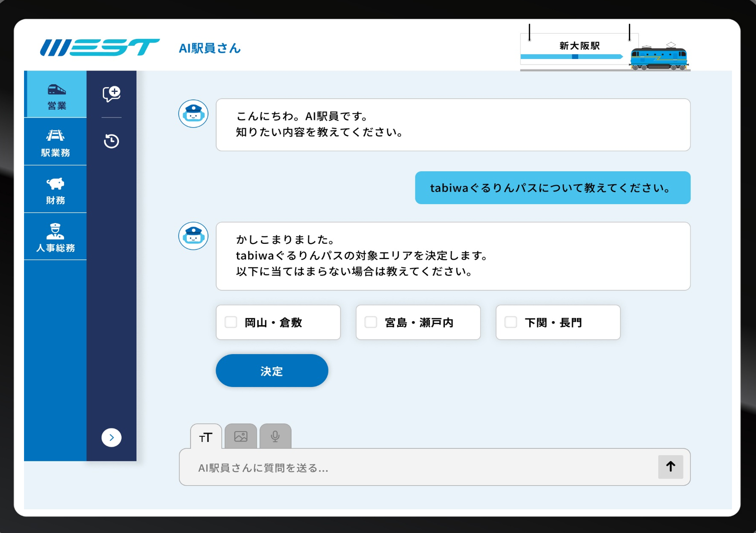
Task: Check the 宮島・瀬戸内 checkbox
Action: [x=371, y=322]
